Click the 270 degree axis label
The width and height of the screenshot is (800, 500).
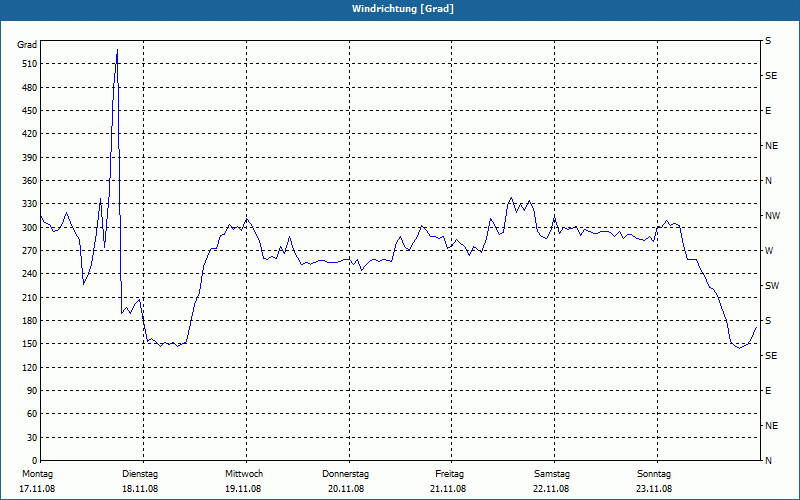(30, 251)
